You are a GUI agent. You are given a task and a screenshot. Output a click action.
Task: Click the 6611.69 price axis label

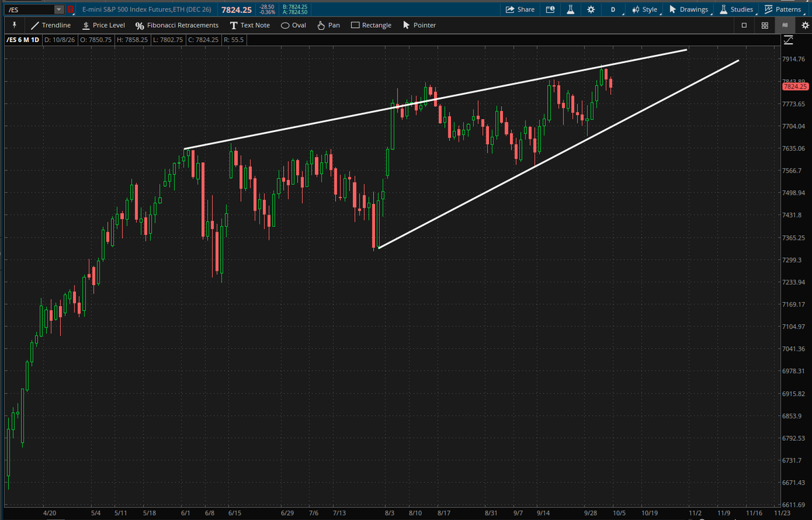794,504
